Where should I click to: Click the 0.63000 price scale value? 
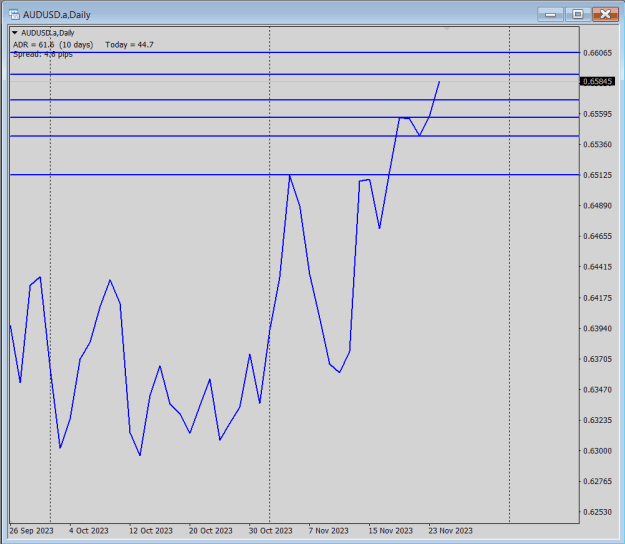click(x=597, y=451)
